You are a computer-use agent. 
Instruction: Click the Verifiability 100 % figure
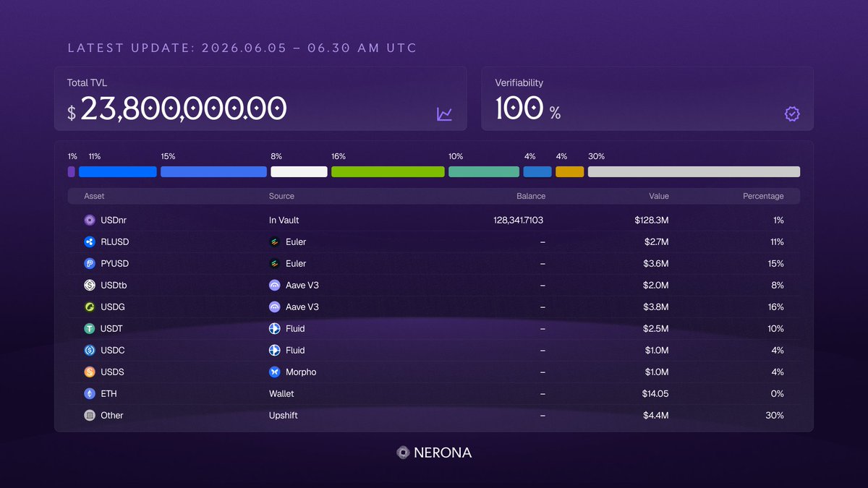click(x=528, y=108)
